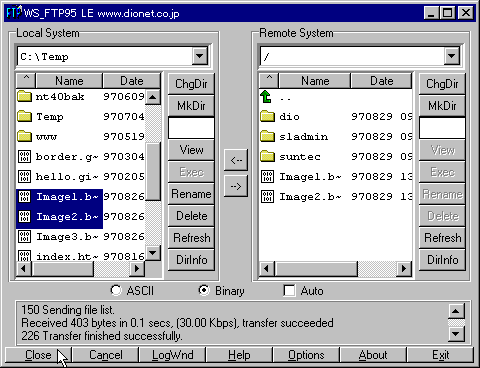Click the local View button
480x368 pixels.
(x=191, y=150)
